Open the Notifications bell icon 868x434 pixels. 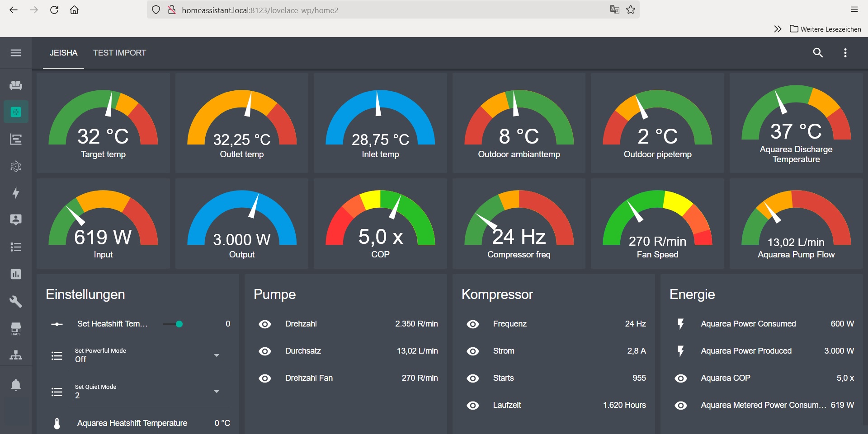[x=16, y=385]
